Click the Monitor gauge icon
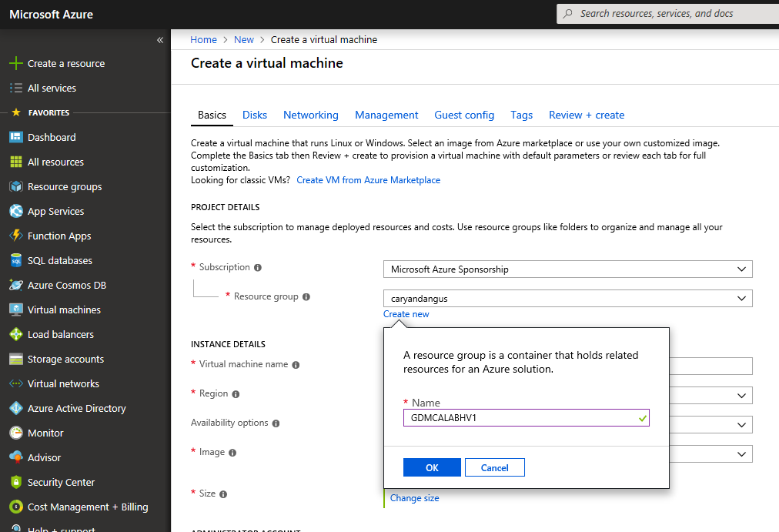The height and width of the screenshot is (532, 779). pyautogui.click(x=16, y=433)
